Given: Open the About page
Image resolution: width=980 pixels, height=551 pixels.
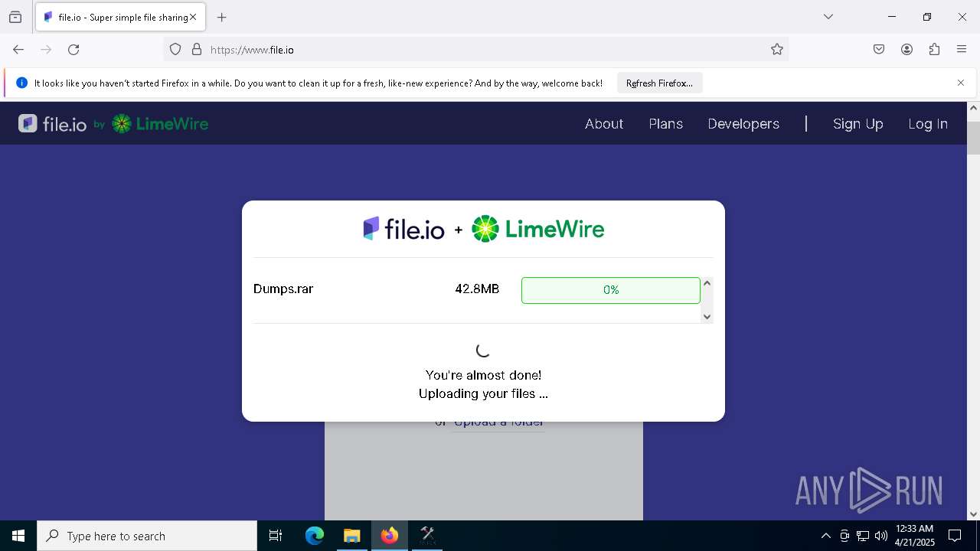Looking at the screenshot, I should point(604,124).
